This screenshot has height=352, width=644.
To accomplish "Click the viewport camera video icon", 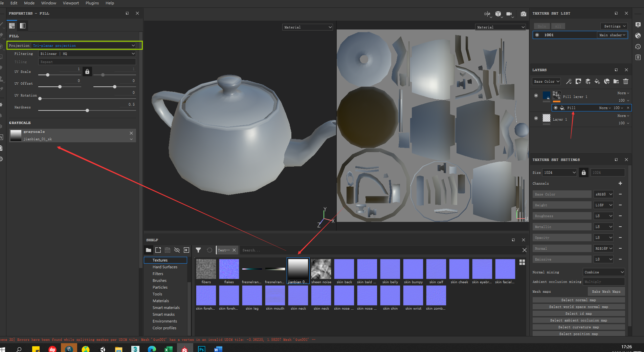I will tap(509, 14).
